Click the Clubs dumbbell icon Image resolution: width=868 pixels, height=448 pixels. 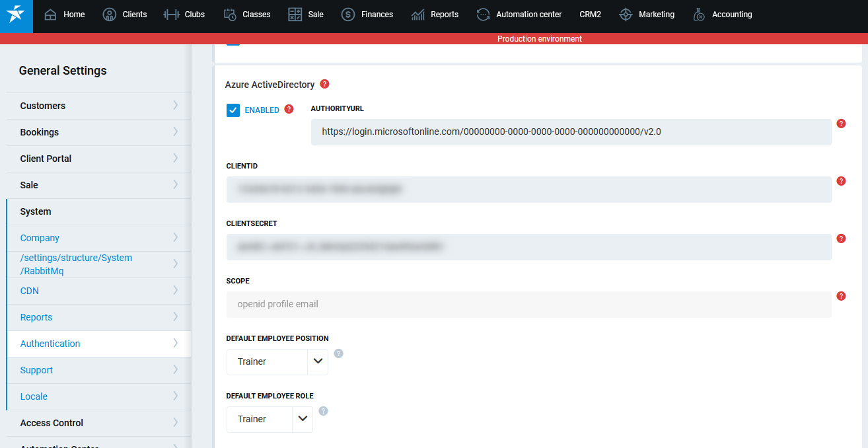pos(171,15)
